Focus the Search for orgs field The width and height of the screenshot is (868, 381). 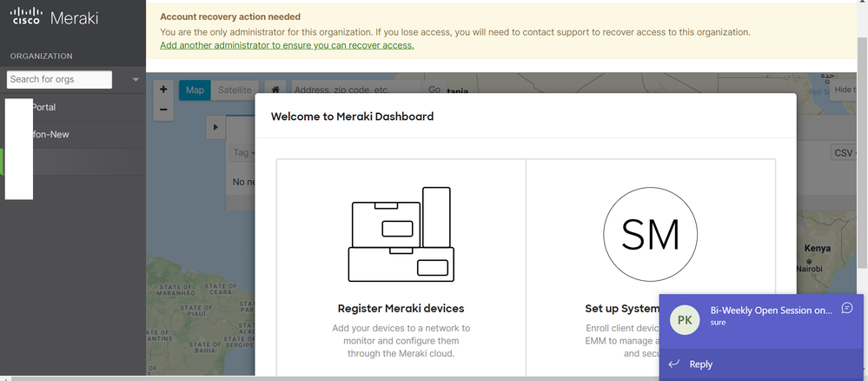(59, 79)
